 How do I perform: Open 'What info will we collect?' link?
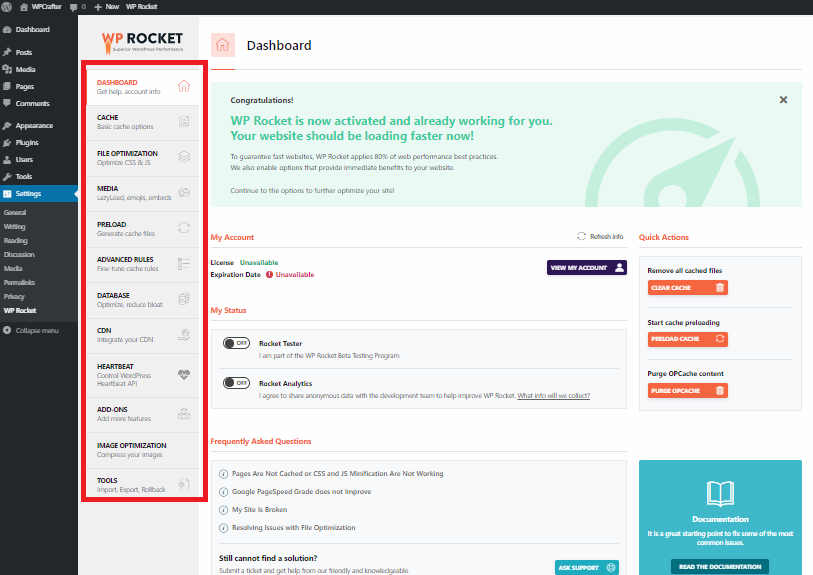(x=553, y=396)
